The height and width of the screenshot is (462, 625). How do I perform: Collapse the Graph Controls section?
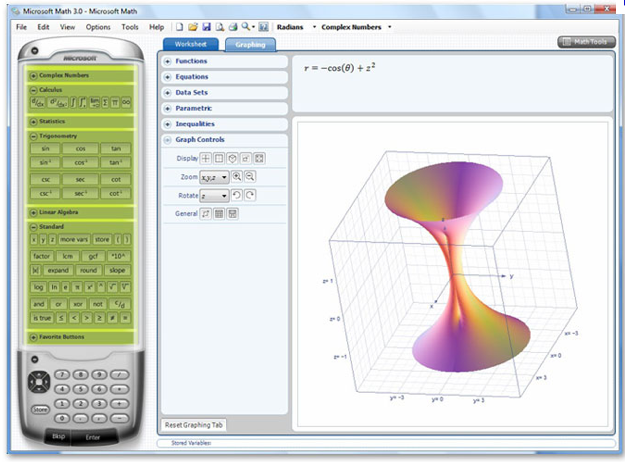168,140
